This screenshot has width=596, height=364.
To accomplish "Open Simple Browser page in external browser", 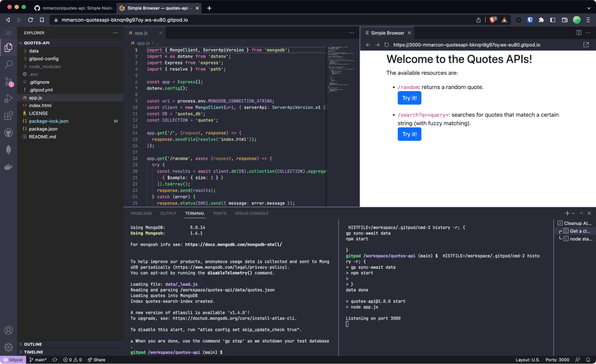I will [586, 45].
